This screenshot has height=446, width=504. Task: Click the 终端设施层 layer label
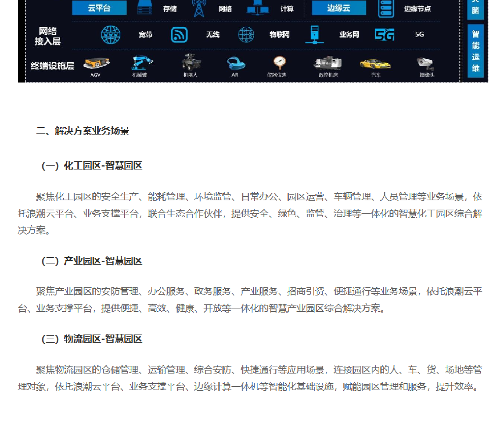tap(52, 66)
